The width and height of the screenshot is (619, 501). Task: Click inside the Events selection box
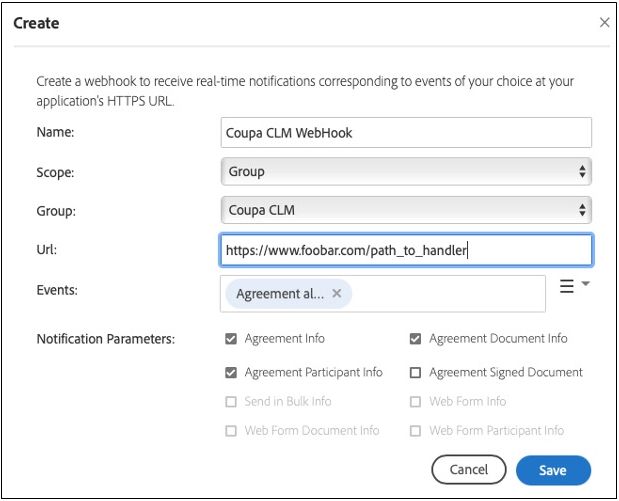(x=383, y=294)
